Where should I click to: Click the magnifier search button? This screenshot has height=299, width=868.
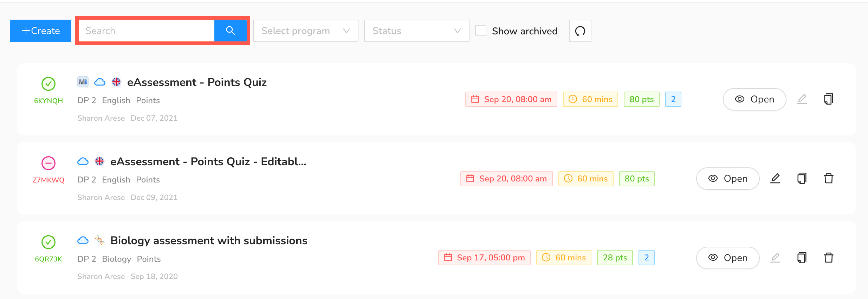(230, 31)
